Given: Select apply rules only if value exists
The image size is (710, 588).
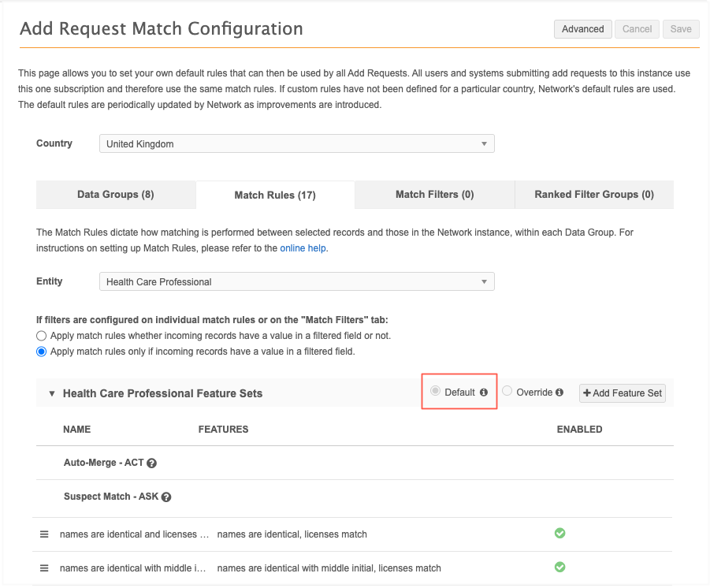Looking at the screenshot, I should [x=41, y=352].
